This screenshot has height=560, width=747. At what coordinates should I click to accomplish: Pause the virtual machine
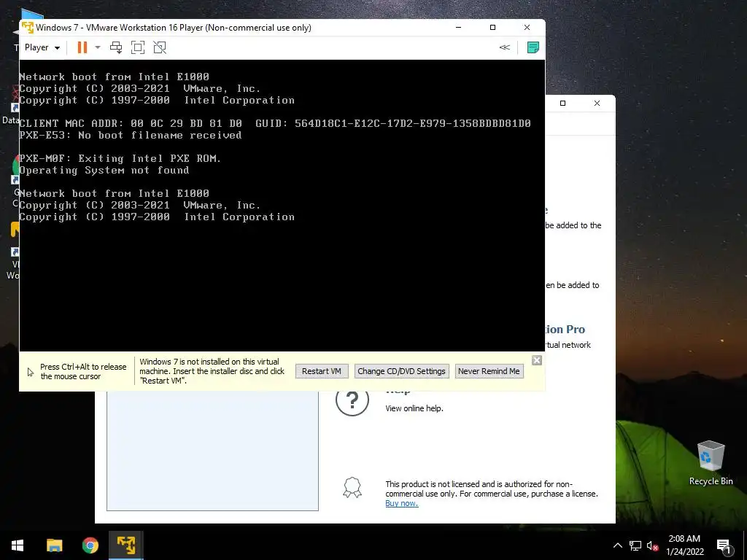click(82, 47)
